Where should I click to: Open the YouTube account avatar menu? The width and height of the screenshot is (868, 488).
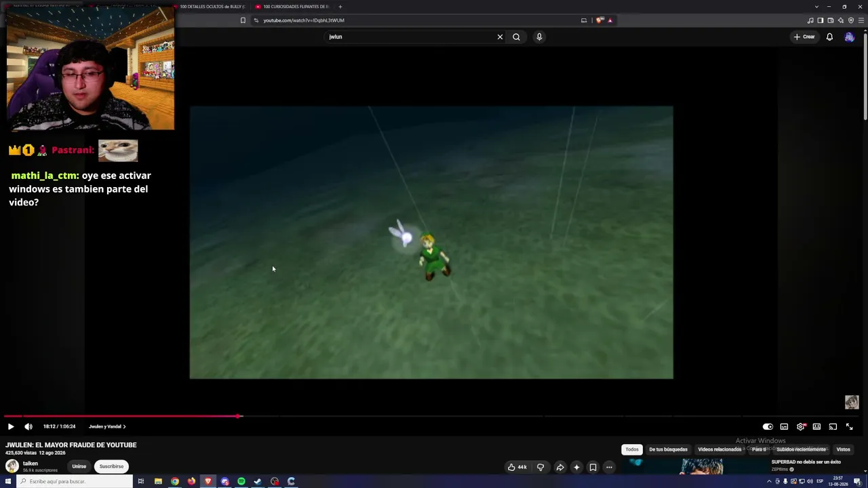point(849,37)
